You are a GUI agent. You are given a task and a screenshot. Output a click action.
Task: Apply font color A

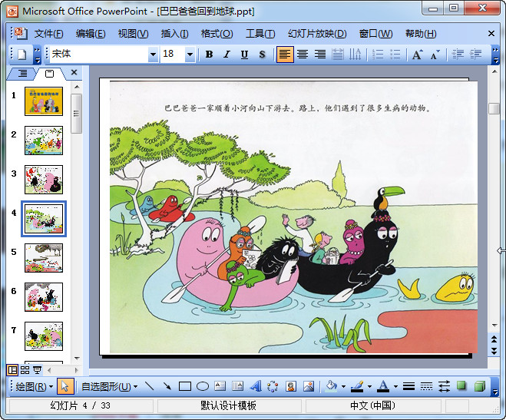tap(383, 386)
